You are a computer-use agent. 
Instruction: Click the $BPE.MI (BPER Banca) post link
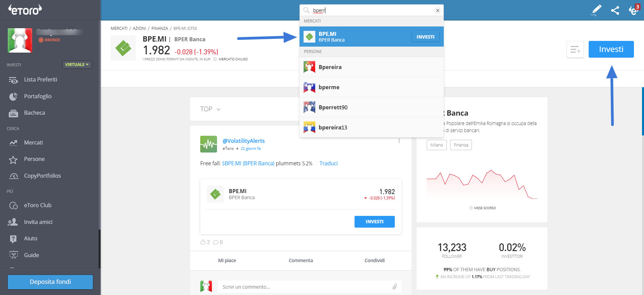click(248, 163)
